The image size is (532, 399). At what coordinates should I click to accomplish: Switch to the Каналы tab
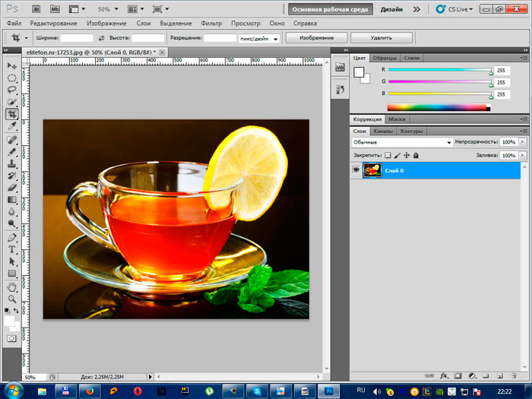coord(383,131)
